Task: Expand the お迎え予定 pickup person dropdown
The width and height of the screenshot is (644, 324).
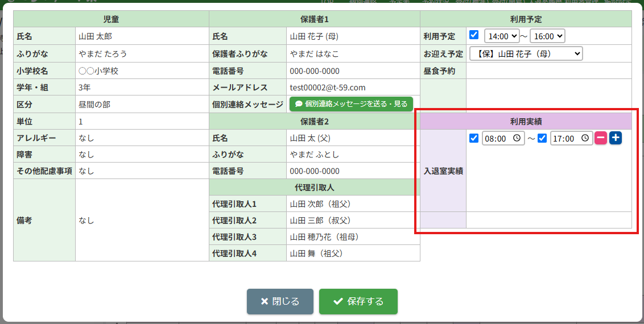Action: click(x=526, y=53)
